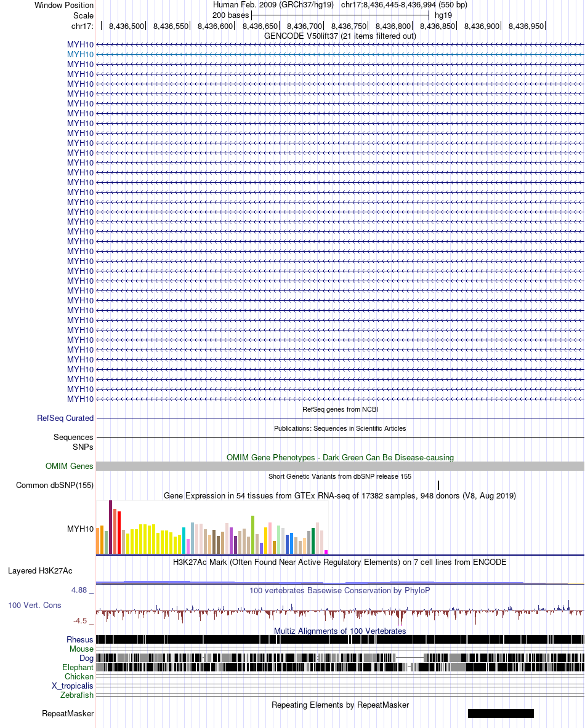Click the 200 bases scale bar

click(x=340, y=15)
